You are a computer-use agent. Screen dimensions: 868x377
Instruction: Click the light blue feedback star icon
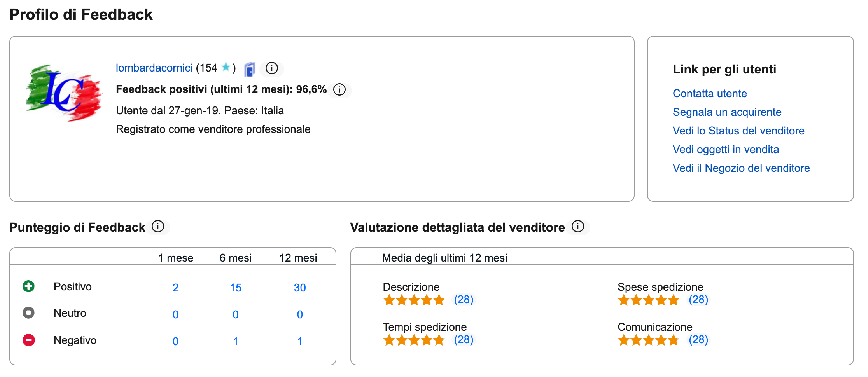pos(226,67)
